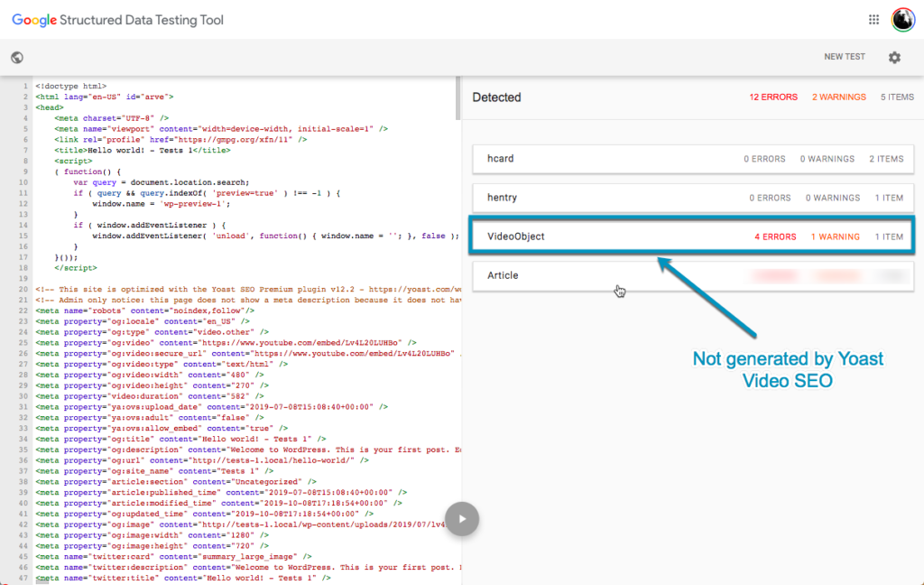Click the ya:ovs:allow_embed meta line
The height and width of the screenshot is (585, 924).
coord(162,428)
